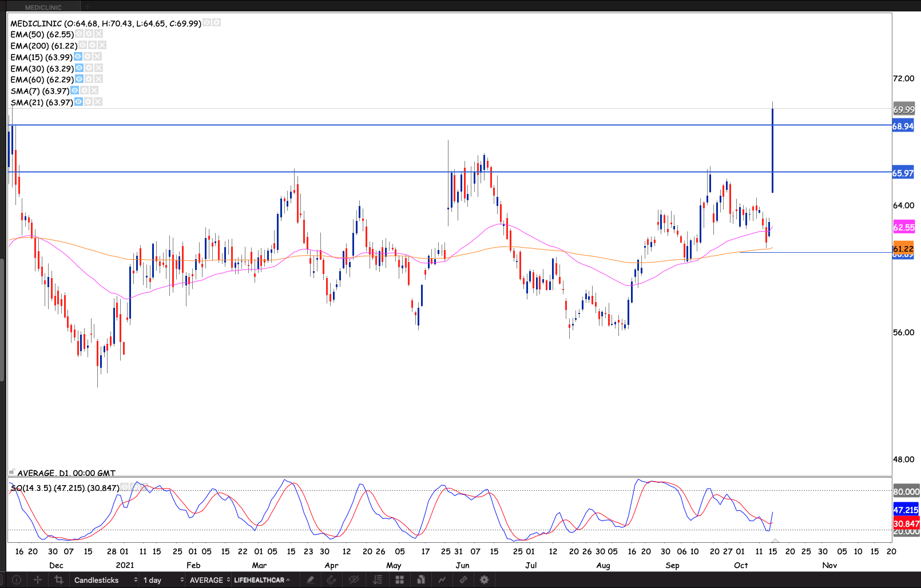
Task: Click the info icon in bottom toolbar
Action: [x=17, y=580]
